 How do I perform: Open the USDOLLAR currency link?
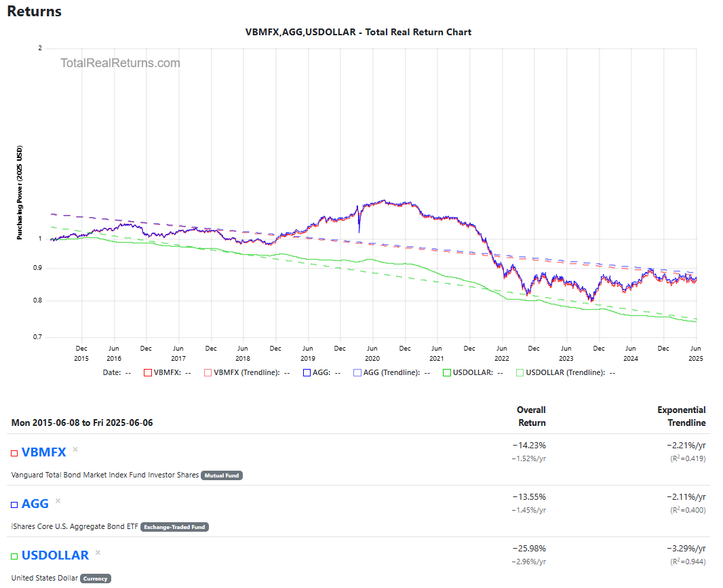55,555
